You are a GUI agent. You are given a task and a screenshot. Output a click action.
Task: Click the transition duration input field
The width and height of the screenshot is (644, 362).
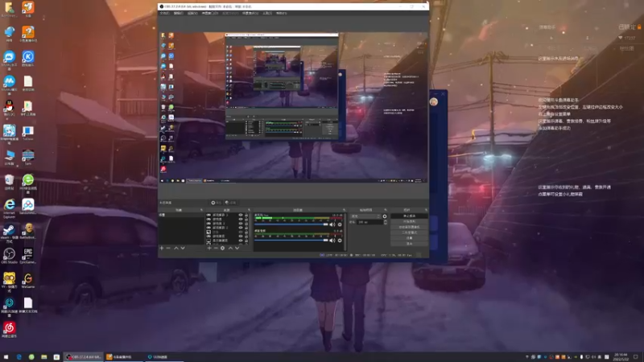pos(369,222)
